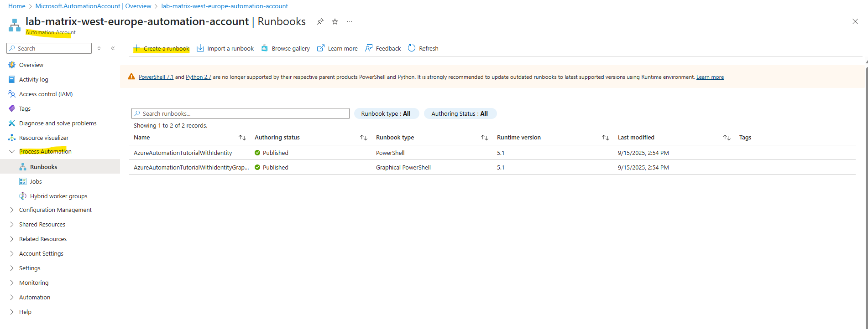This screenshot has height=329, width=868.
Task: Collapse the sidebar menu with double chevron
Action: click(x=113, y=48)
